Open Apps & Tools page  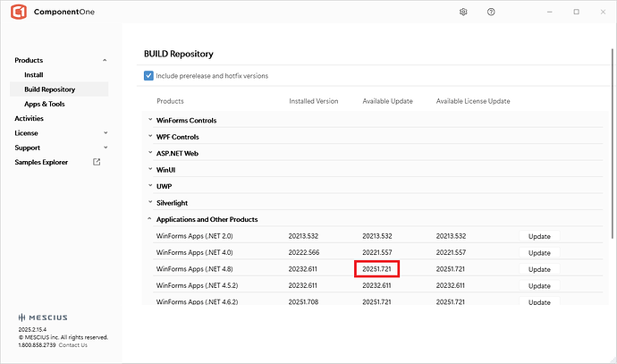45,104
